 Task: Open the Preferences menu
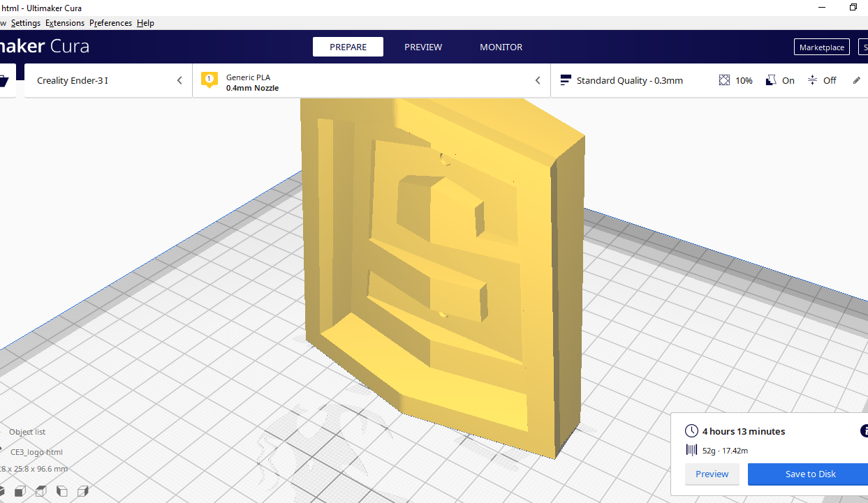(x=110, y=23)
